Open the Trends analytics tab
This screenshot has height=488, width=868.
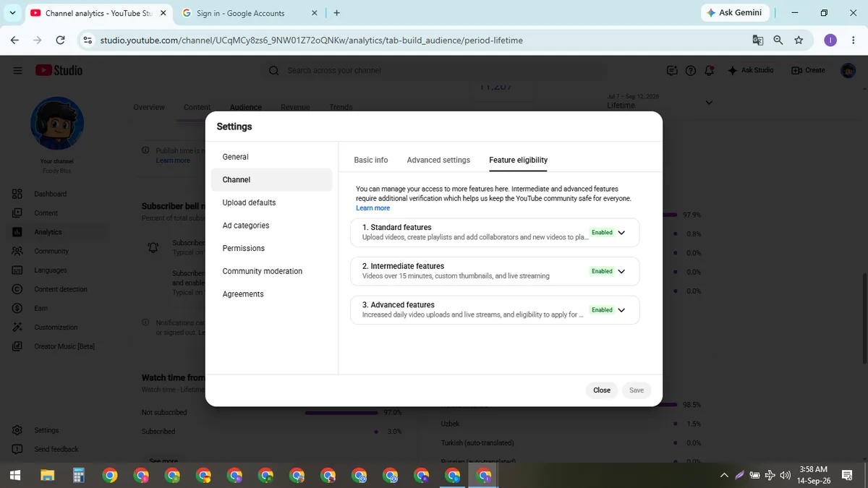[x=341, y=107]
